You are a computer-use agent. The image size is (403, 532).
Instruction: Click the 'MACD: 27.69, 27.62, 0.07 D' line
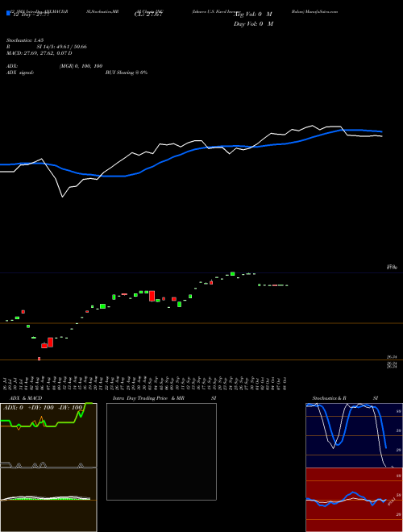[x=39, y=53]
